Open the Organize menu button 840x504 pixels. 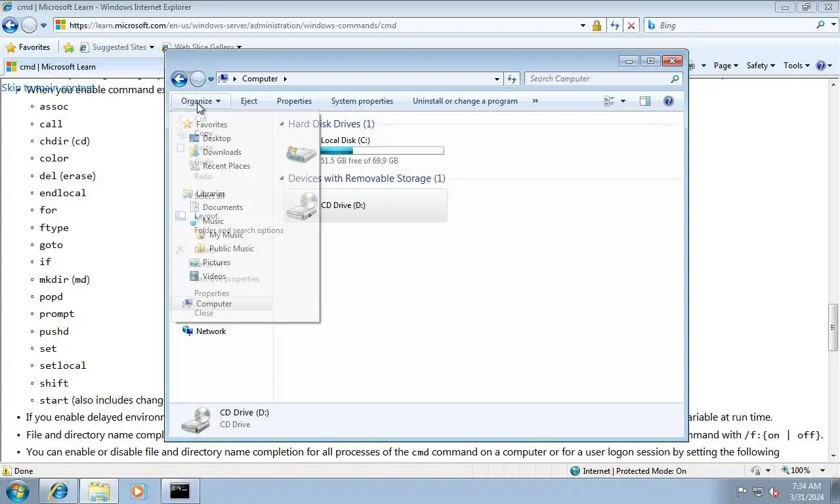click(x=201, y=101)
